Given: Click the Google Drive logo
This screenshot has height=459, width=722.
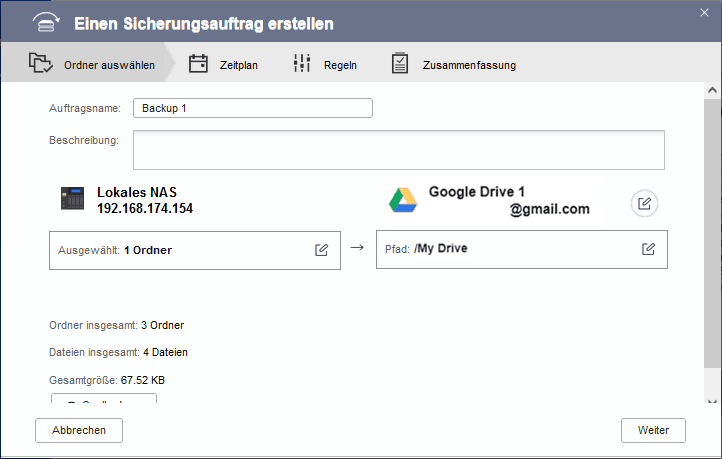Looking at the screenshot, I should [x=403, y=200].
